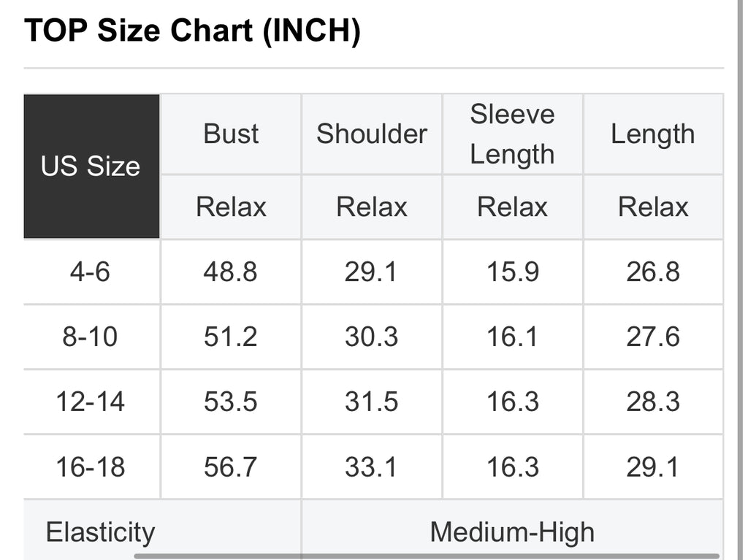Select the Bust column header
Image resolution: width=748 pixels, height=560 pixels.
click(x=231, y=134)
